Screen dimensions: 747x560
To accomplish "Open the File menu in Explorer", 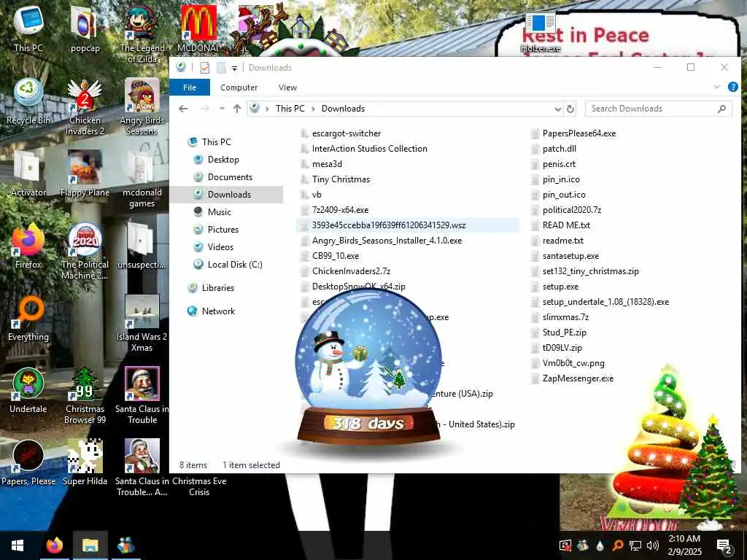I will coord(190,87).
